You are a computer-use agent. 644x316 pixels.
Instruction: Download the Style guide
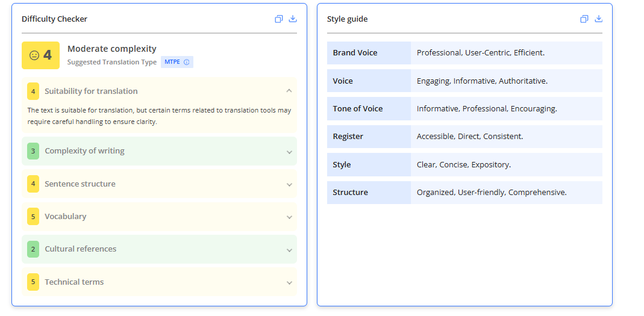(x=598, y=19)
